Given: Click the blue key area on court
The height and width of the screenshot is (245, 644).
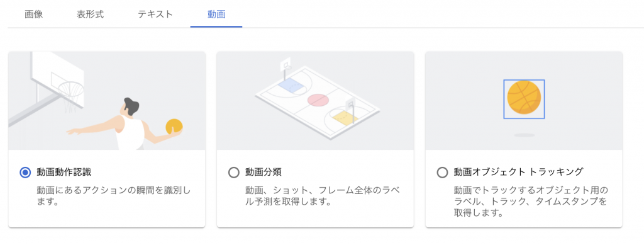Looking at the screenshot, I should (x=292, y=85).
